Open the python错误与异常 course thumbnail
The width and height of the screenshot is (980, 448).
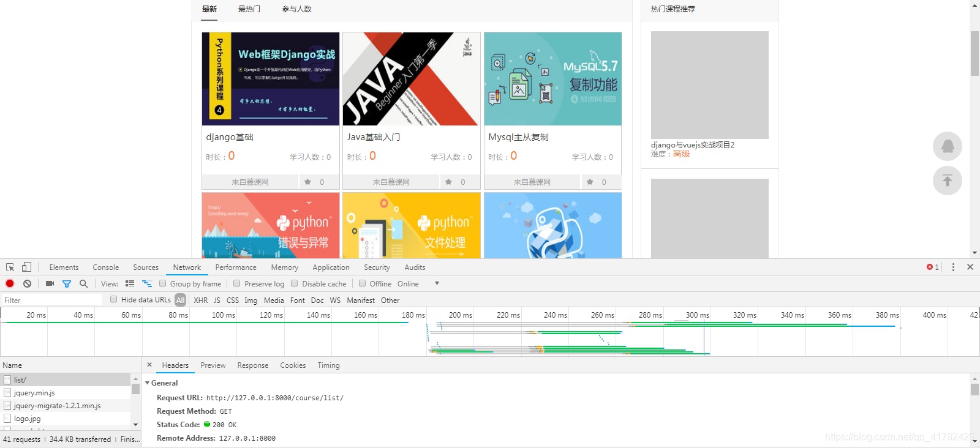click(x=271, y=225)
